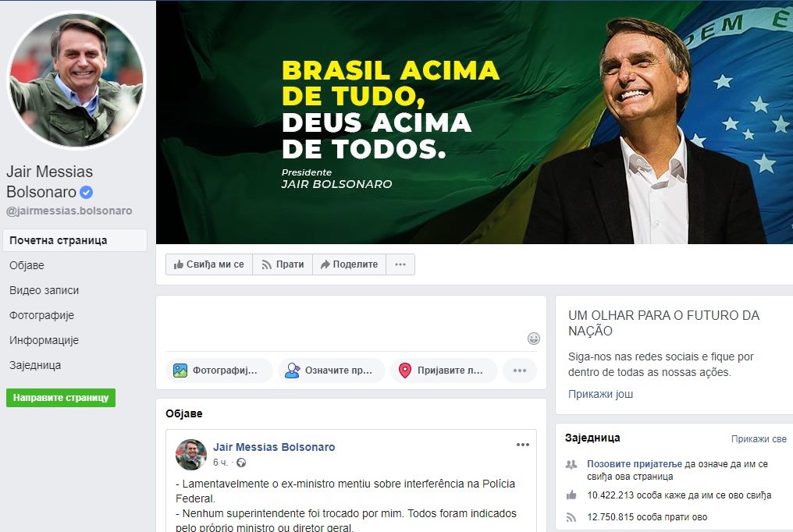Open more options beside Поделите button

pos(400,264)
